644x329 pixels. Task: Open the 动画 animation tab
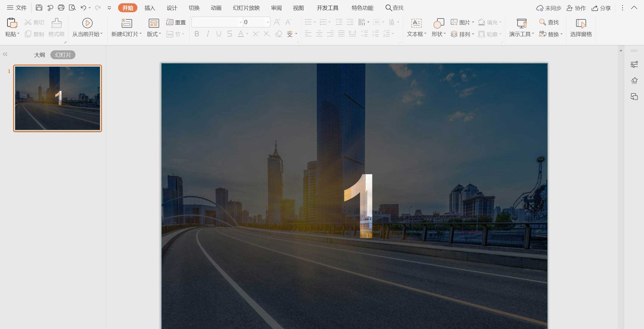216,8
